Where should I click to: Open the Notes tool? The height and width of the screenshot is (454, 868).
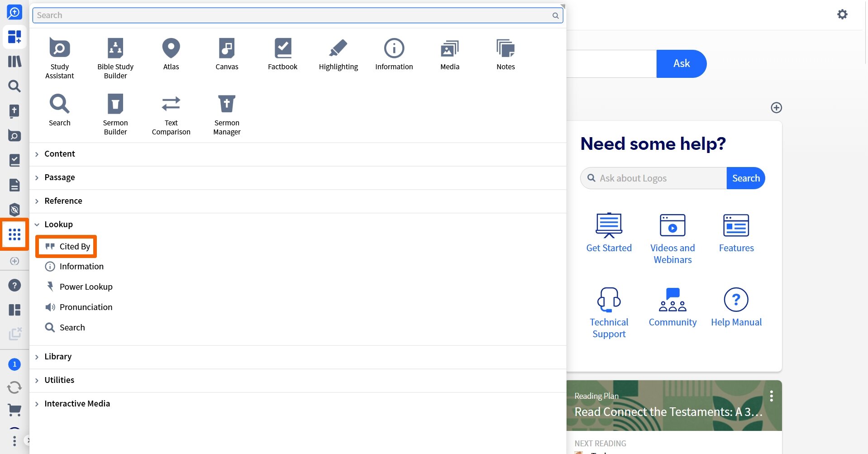pos(506,54)
